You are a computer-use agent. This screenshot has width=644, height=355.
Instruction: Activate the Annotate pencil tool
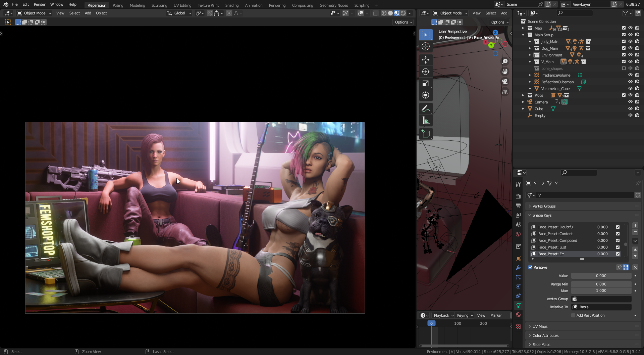tap(426, 108)
